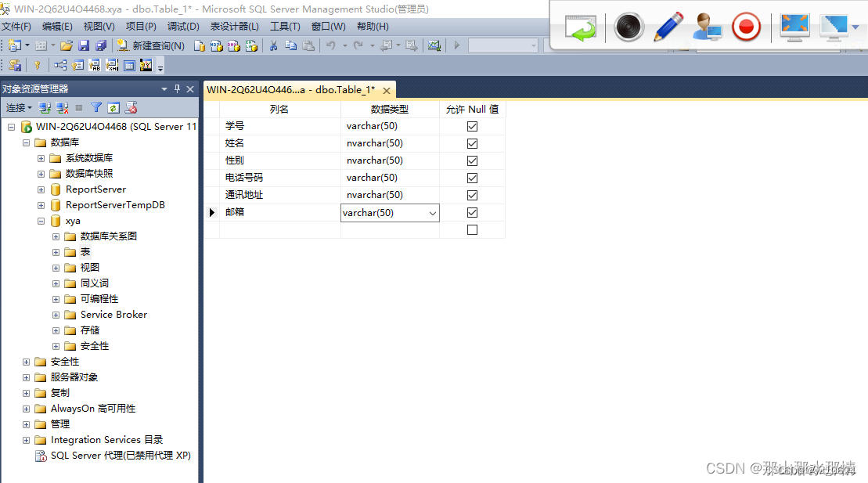Toggle Allow Null for 通讯地址 column
Screen dimensions: 868x483
(x=472, y=195)
